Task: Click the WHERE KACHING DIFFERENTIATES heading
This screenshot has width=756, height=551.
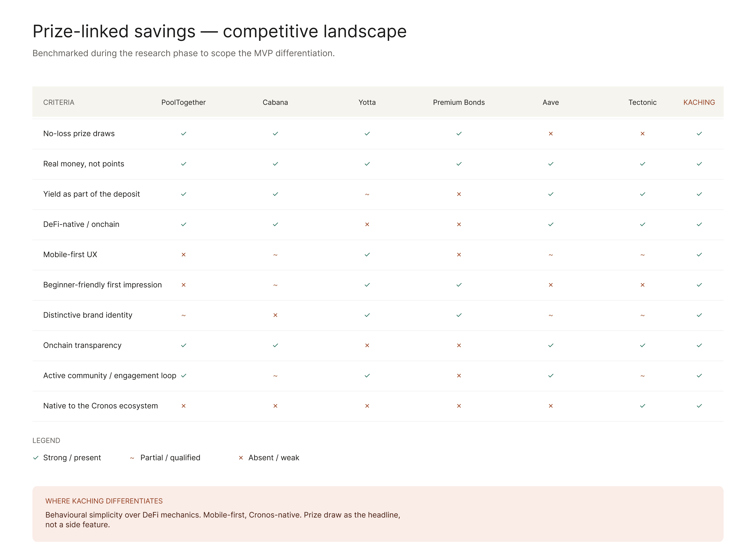Action: [104, 501]
